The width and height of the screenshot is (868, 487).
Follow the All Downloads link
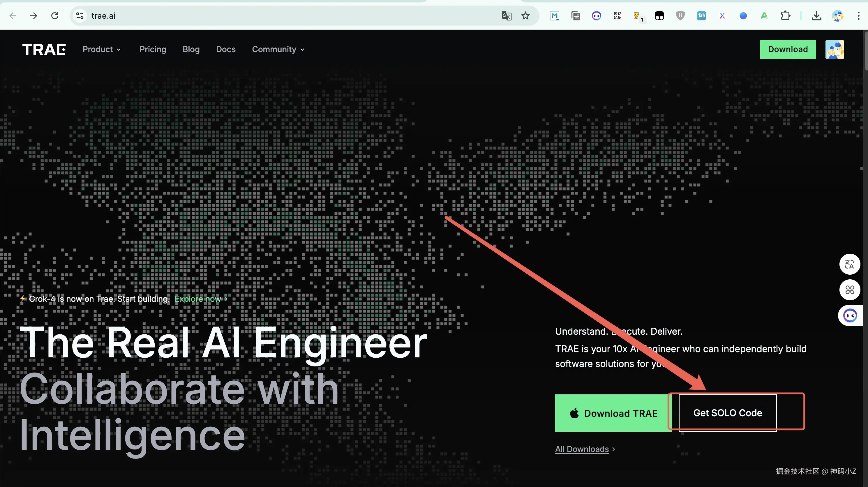pyautogui.click(x=582, y=449)
